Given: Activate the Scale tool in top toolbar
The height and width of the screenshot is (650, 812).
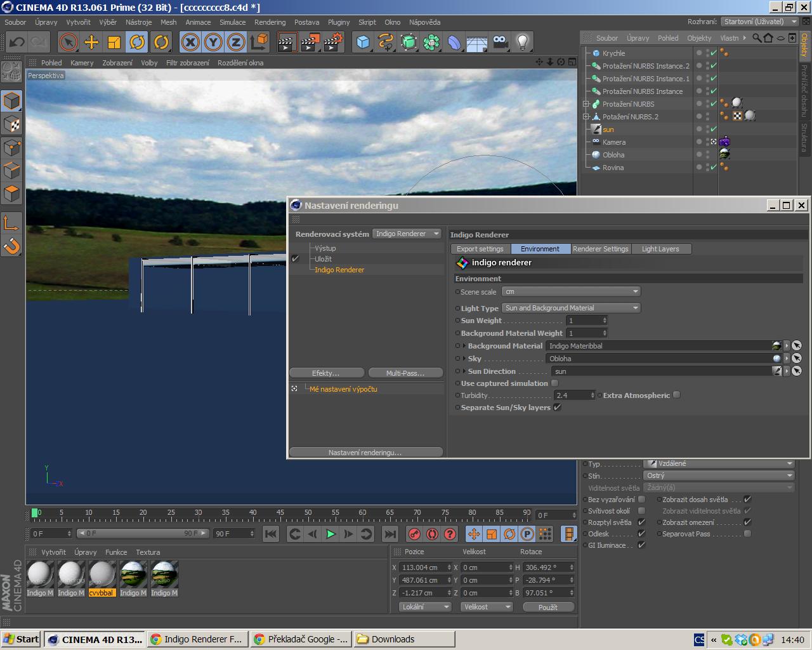Looking at the screenshot, I should coord(114,43).
